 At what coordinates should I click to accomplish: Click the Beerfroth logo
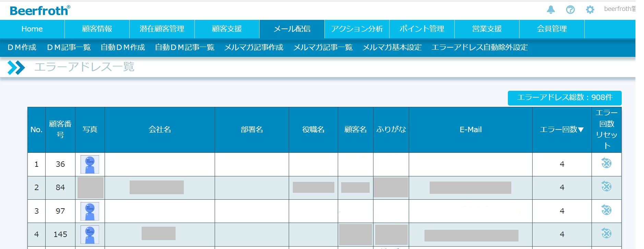40,11
